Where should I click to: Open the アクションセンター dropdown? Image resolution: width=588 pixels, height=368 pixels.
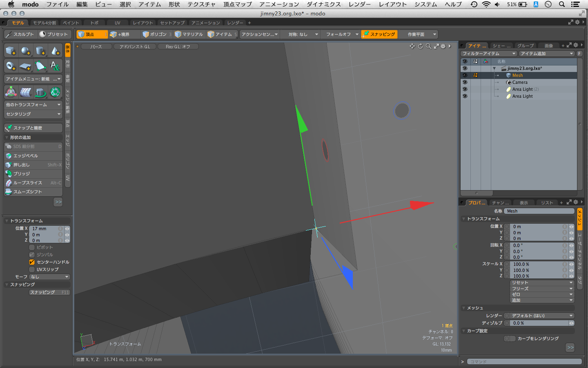[259, 34]
